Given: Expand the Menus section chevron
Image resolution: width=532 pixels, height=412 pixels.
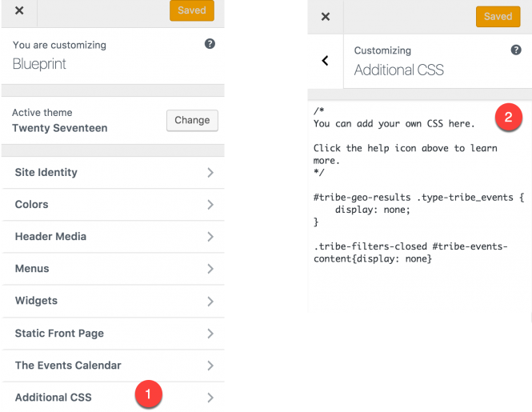Looking at the screenshot, I should coord(210,269).
